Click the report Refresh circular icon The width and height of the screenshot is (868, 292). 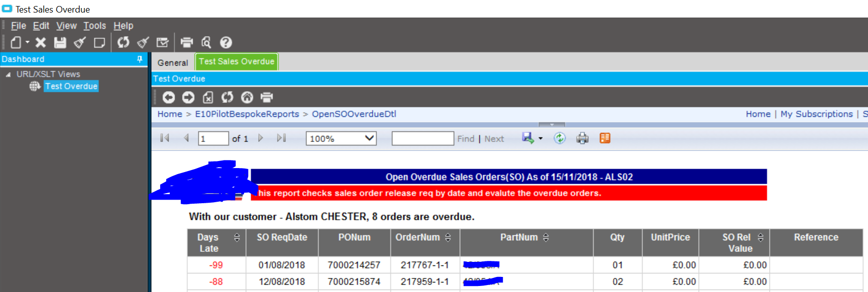(x=560, y=138)
